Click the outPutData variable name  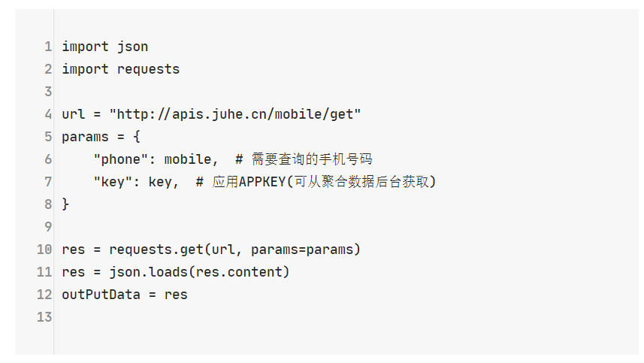click(101, 295)
